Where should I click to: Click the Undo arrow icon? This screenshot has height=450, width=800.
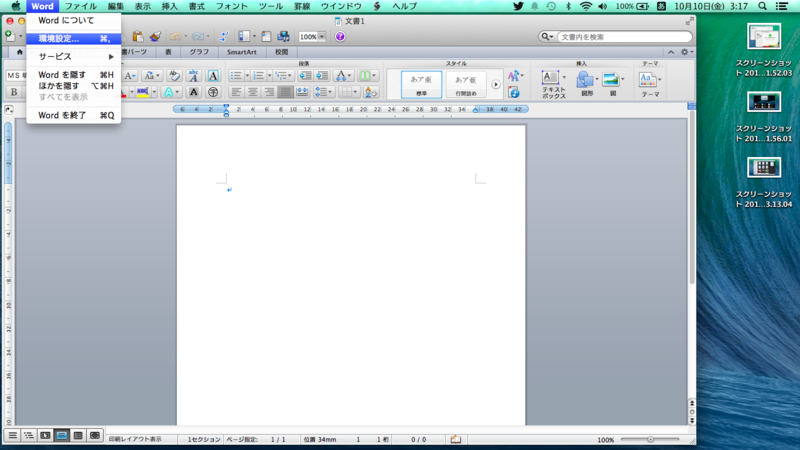click(176, 36)
